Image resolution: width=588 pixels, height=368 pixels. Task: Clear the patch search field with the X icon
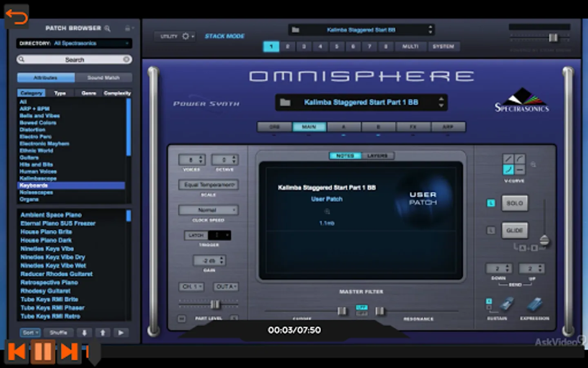coord(127,60)
